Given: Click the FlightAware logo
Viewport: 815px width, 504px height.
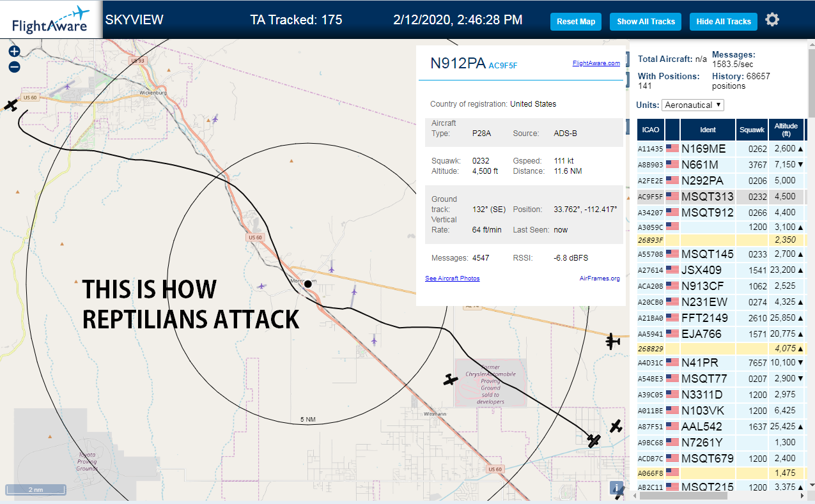Looking at the screenshot, I should [x=50, y=20].
